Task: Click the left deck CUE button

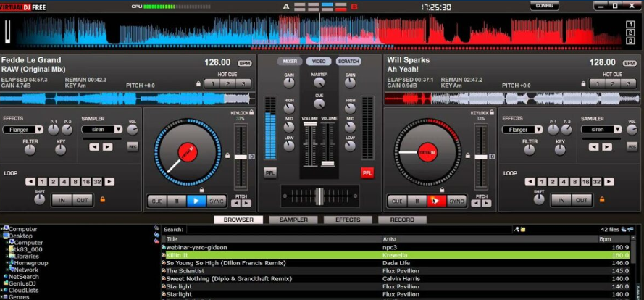Action: point(156,201)
